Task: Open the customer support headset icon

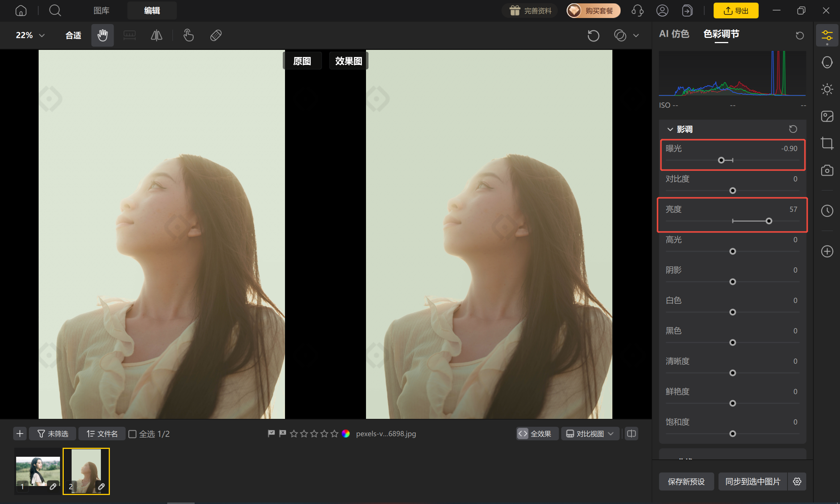Action: [x=637, y=10]
